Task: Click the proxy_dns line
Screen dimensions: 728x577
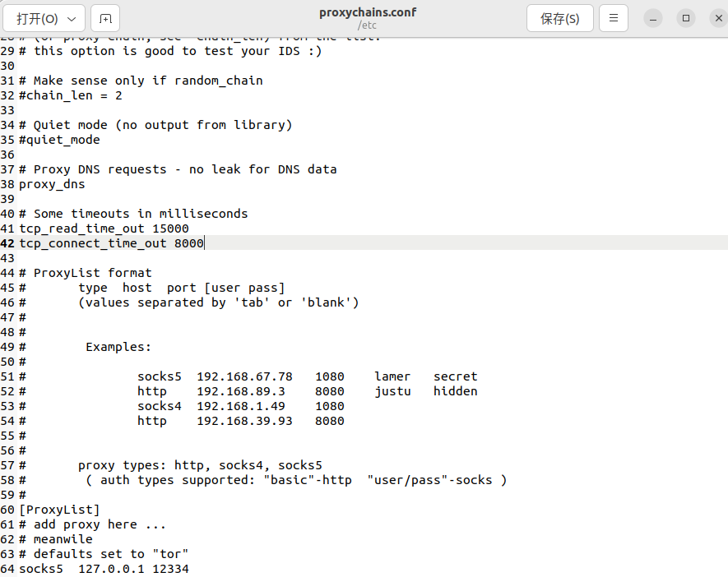Action: coord(52,185)
